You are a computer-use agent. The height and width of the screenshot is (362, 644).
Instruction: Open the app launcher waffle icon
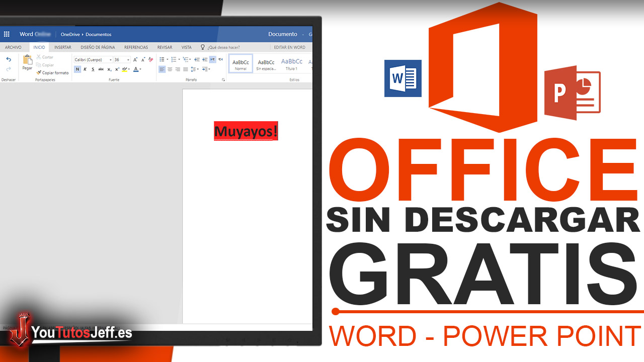[7, 34]
